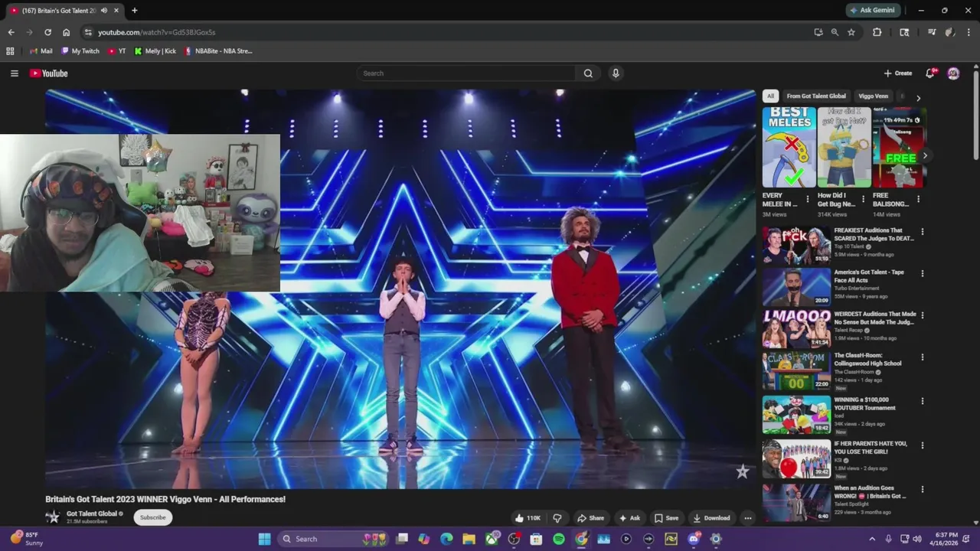Viewport: 980px width, 551px height.
Task: Show next shorts with the shelf arrow
Action: [925, 155]
